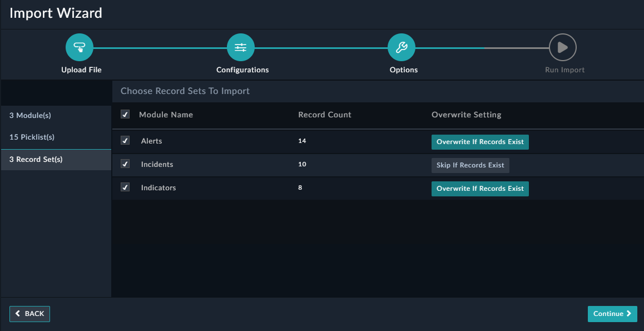Click the Options wrench step icon
The image size is (644, 331).
(x=403, y=47)
